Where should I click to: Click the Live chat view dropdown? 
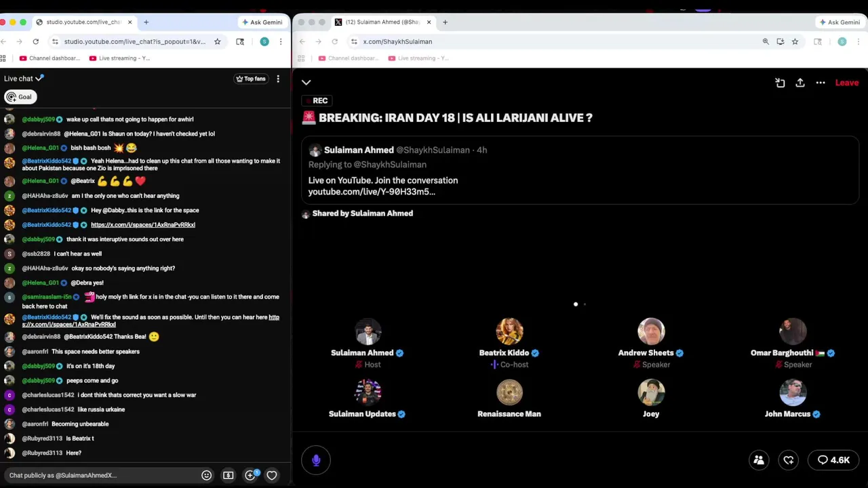24,79
